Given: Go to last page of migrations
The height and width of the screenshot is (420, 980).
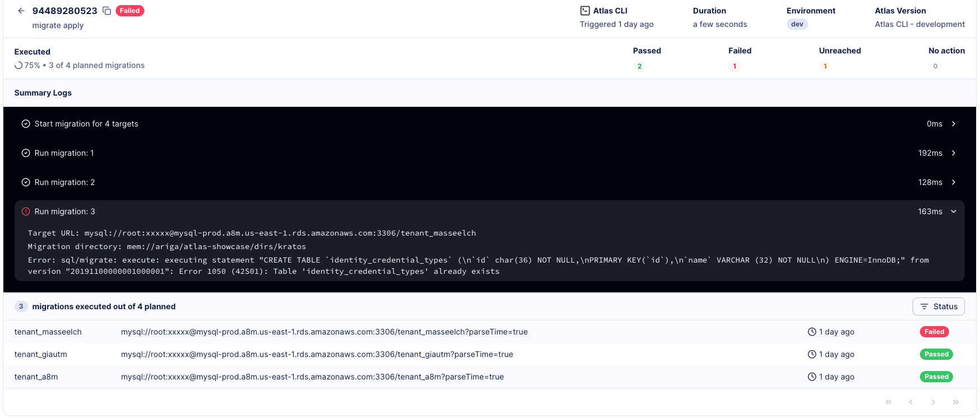Looking at the screenshot, I should click(956, 402).
